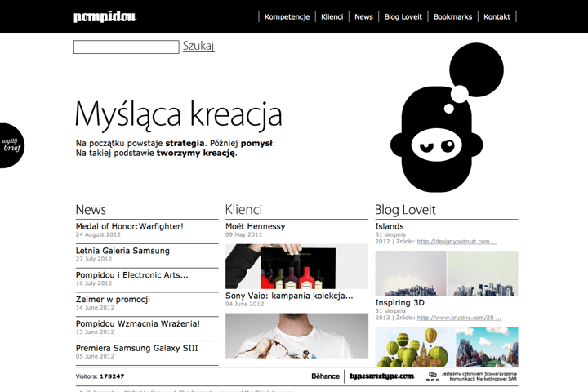Click the date '05 June 2012'
The width and height of the screenshot is (588, 392).
pos(95,356)
